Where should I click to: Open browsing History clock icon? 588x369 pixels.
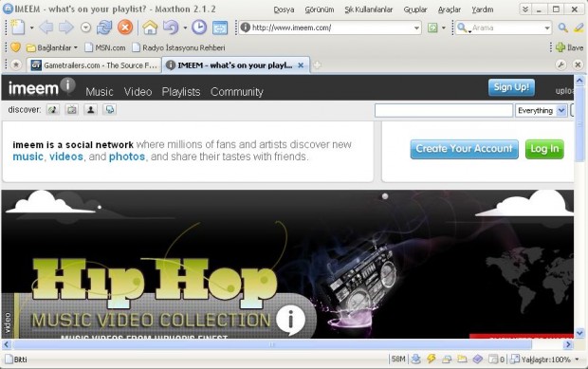[x=199, y=28]
